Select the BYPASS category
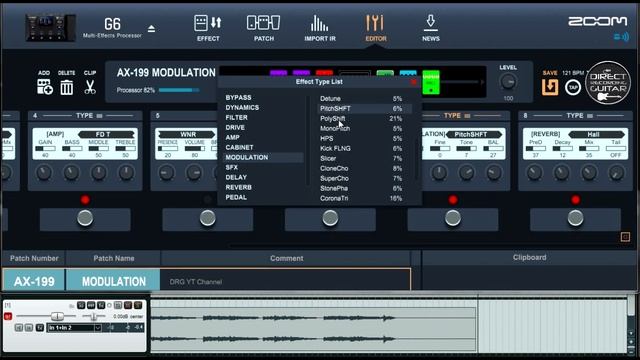 (238, 98)
